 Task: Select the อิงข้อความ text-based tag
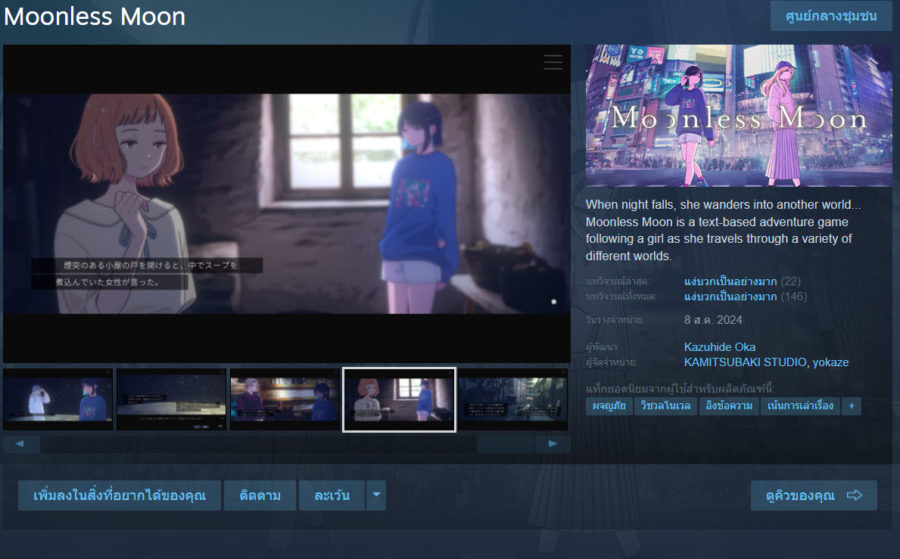click(729, 406)
